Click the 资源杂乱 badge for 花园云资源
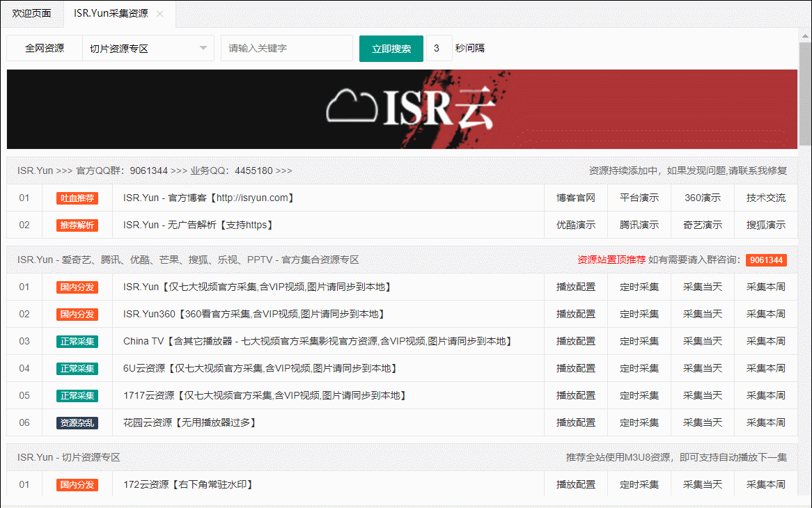Screen dimensions: 812x508 pyautogui.click(x=77, y=423)
